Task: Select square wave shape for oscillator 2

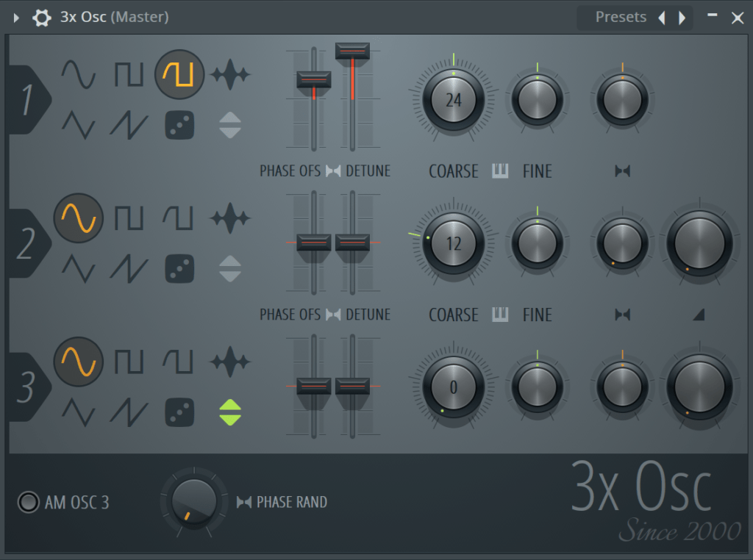Action: [x=129, y=218]
